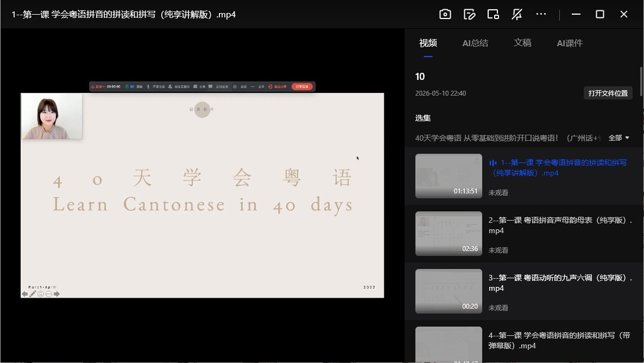
Task: Maximize the video player window
Action: [599, 14]
